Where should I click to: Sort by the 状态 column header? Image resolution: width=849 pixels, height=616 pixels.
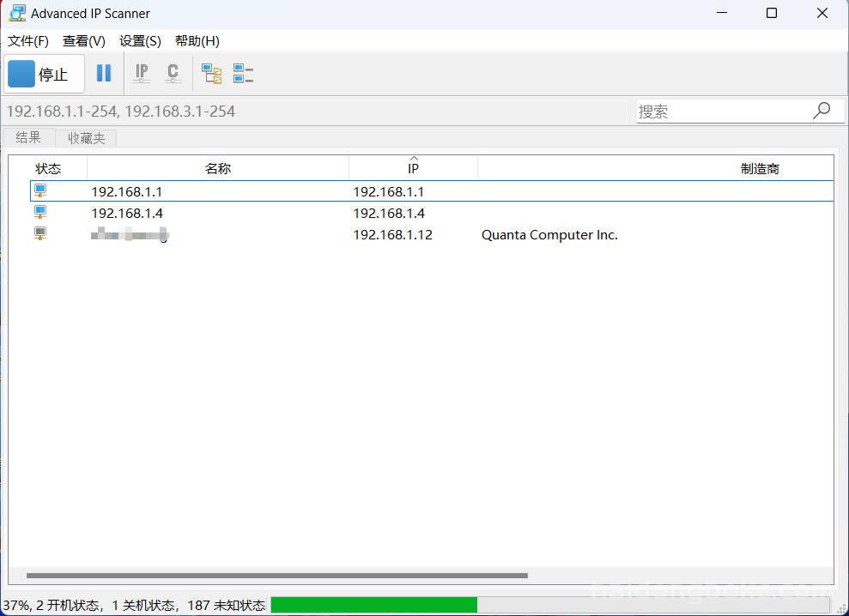pyautogui.click(x=48, y=168)
